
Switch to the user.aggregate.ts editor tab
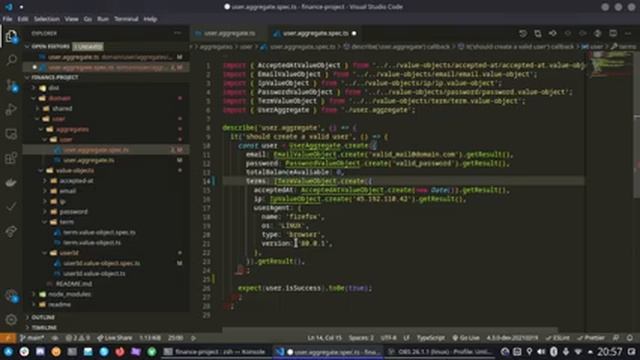click(229, 33)
